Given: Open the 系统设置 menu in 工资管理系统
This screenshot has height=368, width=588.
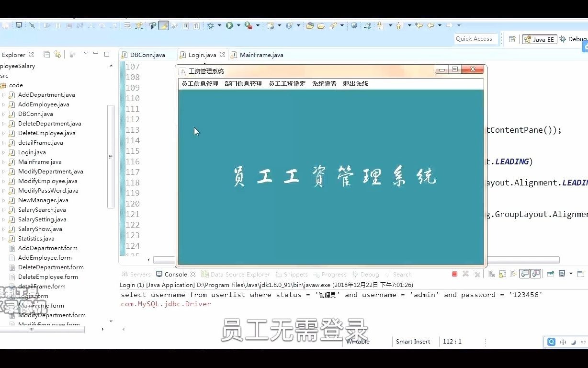Looking at the screenshot, I should (324, 83).
